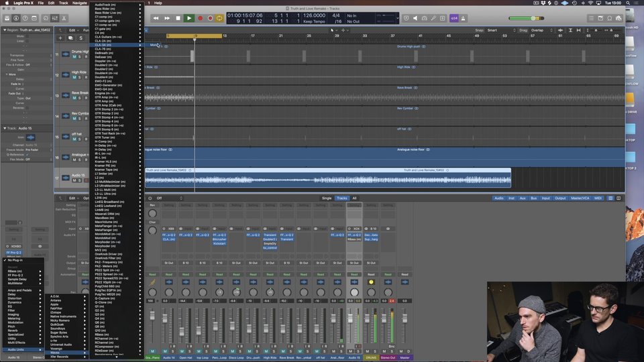Image resolution: width=644 pixels, height=362 pixels.
Task: Open the Loop Browser icon
Action: coord(610,18)
